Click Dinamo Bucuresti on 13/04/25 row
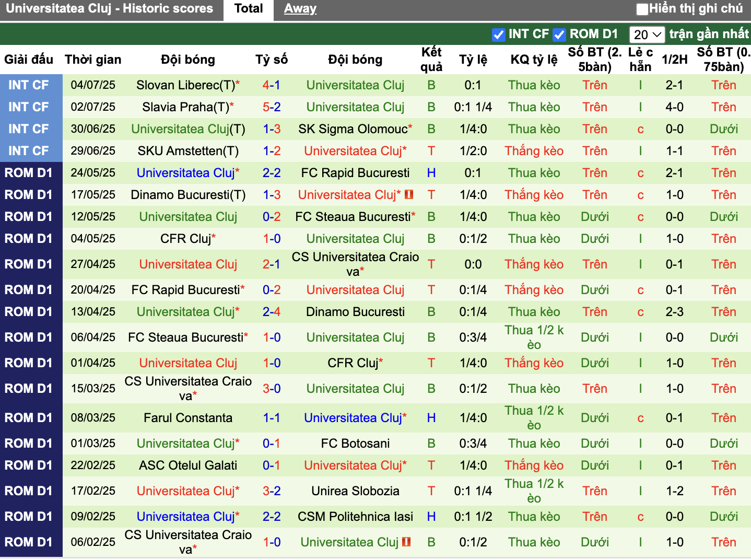This screenshot has height=560, width=751. [x=355, y=312]
